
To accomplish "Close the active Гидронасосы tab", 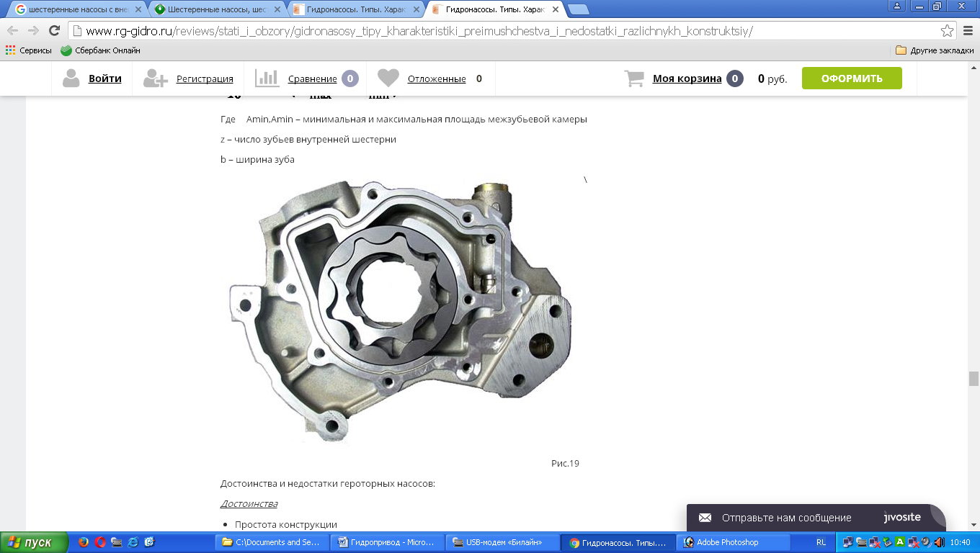I will click(556, 10).
